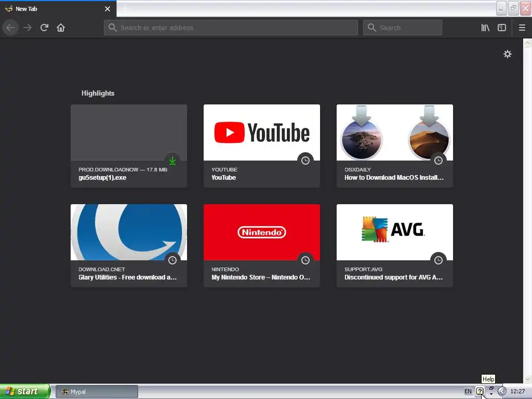Click the clock icon on Glary Utilities card
The width and height of the screenshot is (532, 399).
click(172, 260)
